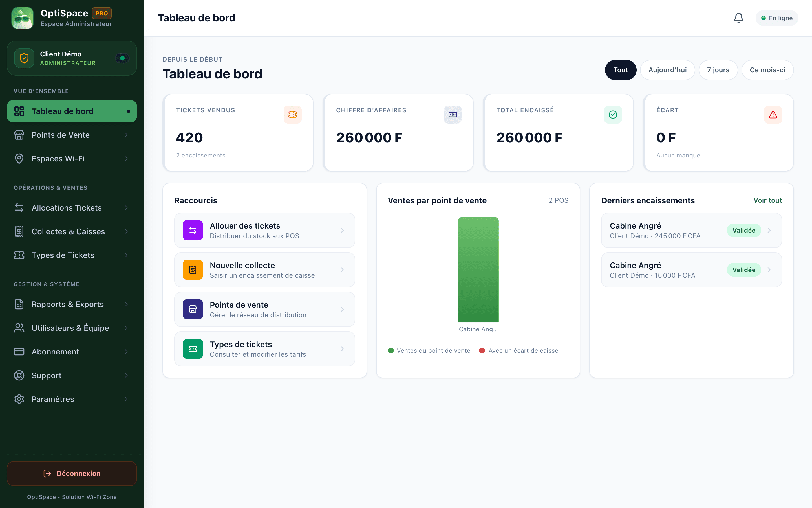The image size is (812, 508).
Task: Click the Tickets vendus orange ticket icon
Action: click(x=293, y=115)
